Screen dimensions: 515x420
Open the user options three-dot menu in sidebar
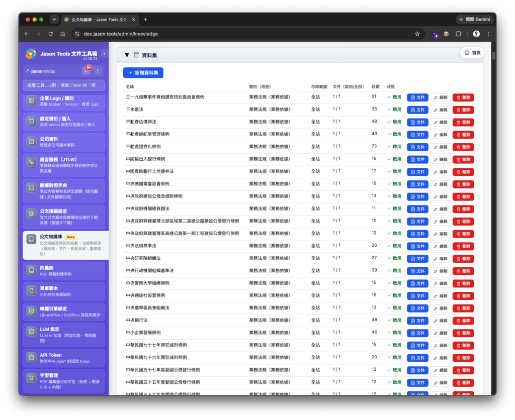click(x=98, y=71)
